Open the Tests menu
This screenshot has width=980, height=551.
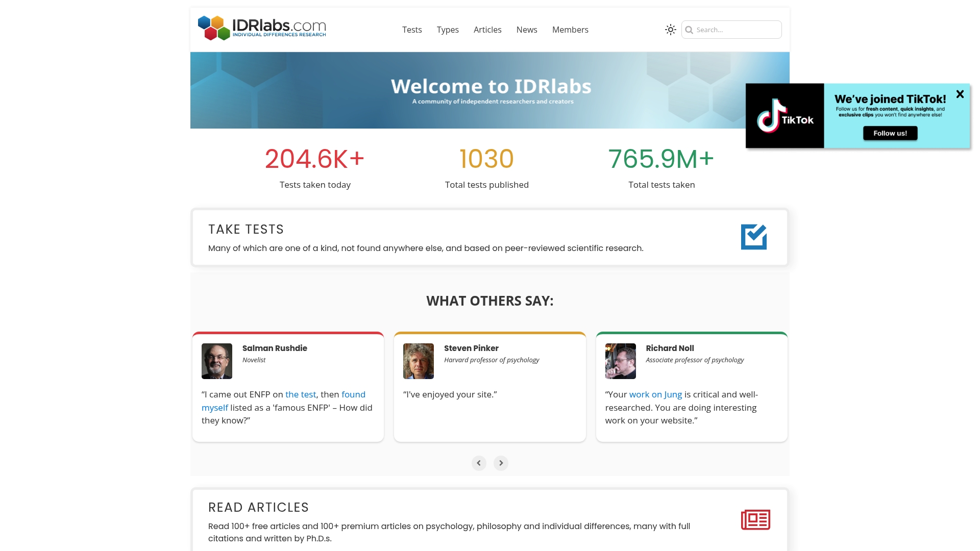coord(412,30)
